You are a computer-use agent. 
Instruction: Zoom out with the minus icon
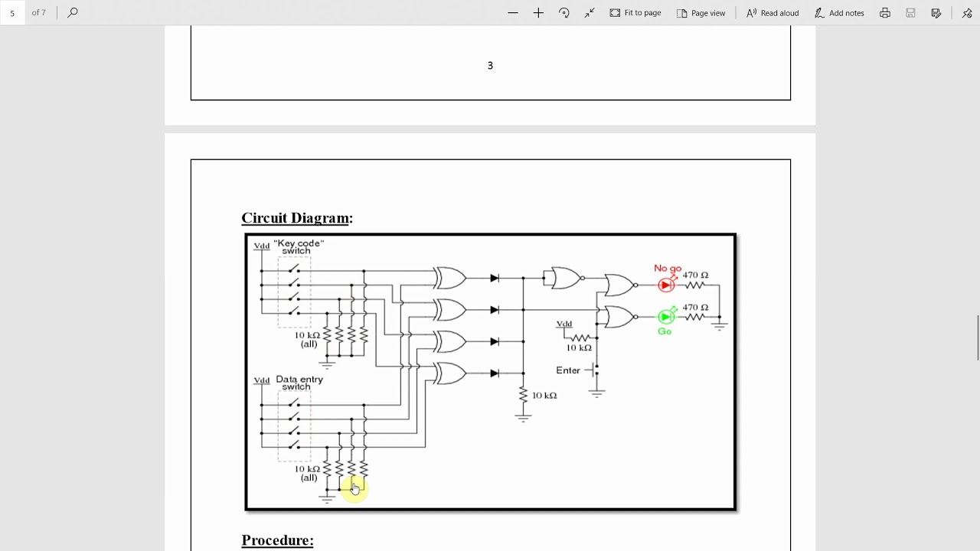[513, 12]
